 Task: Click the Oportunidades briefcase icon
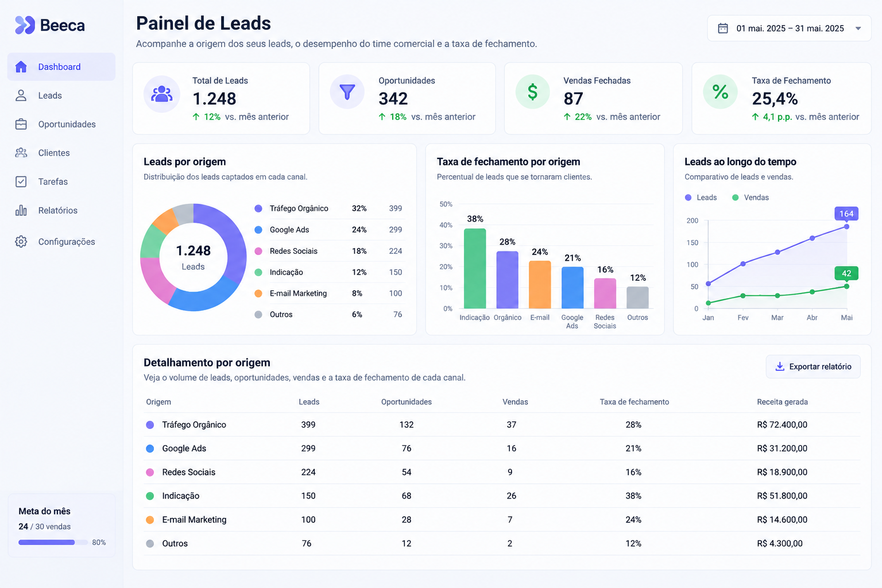click(21, 124)
